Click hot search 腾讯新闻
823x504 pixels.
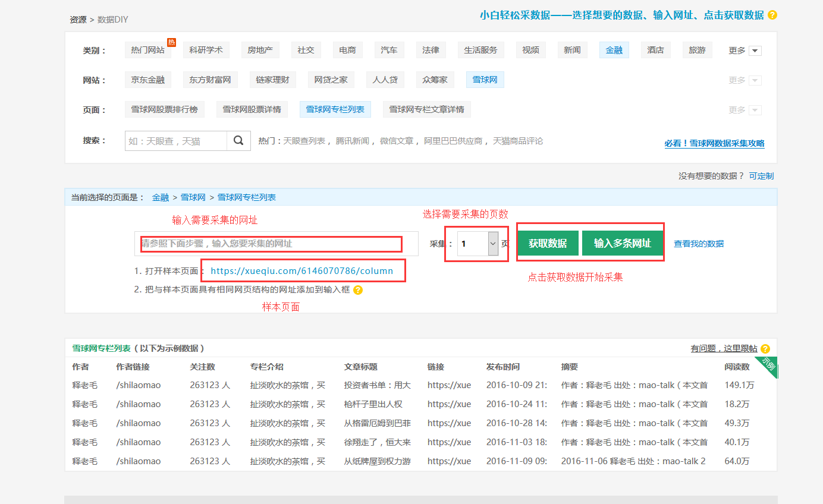coord(353,141)
